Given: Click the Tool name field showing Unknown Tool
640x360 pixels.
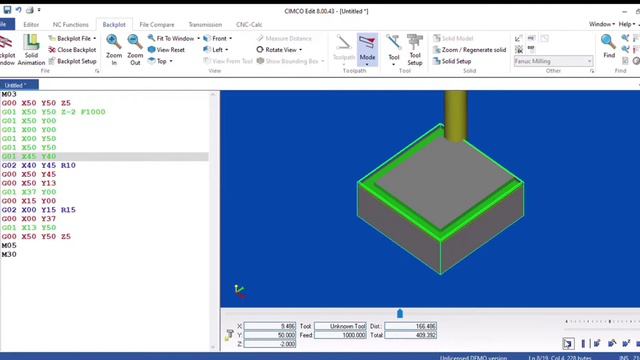Looking at the screenshot, I should click(x=340, y=326).
